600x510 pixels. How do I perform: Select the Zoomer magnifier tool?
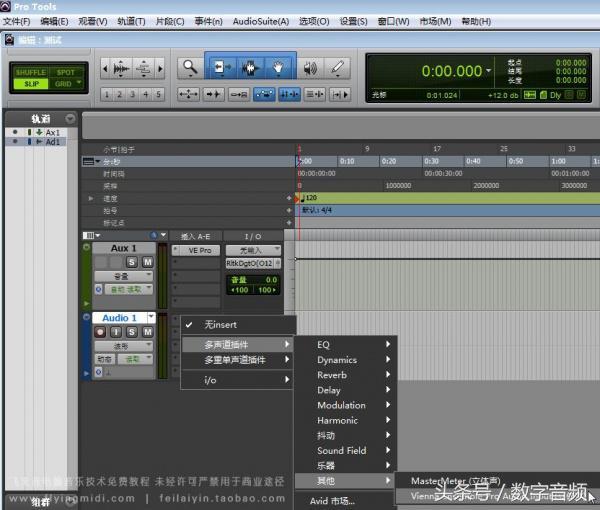click(190, 68)
